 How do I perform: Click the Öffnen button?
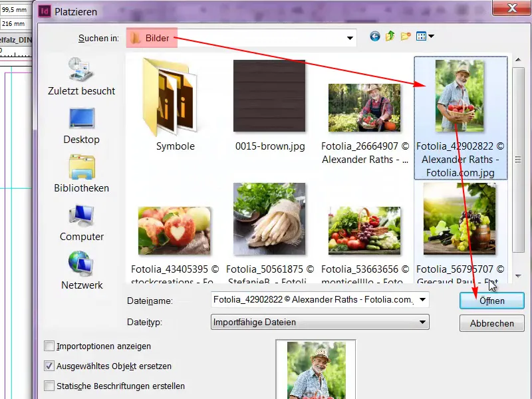(491, 301)
